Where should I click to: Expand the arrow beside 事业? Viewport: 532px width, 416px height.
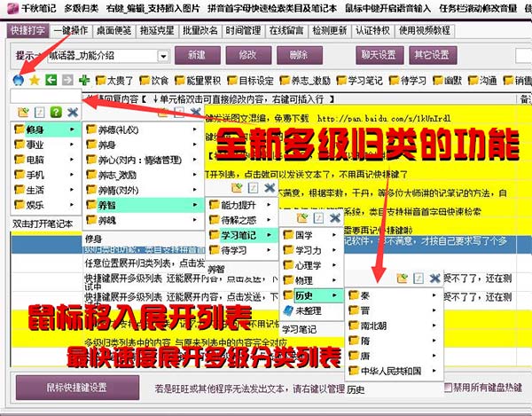pyautogui.click(x=72, y=145)
